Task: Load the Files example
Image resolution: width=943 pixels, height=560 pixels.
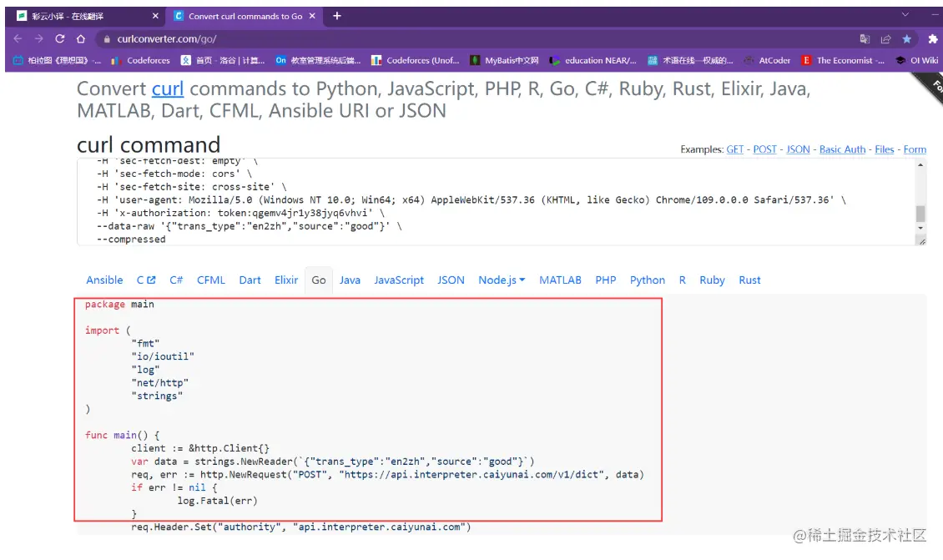Action: pyautogui.click(x=884, y=149)
